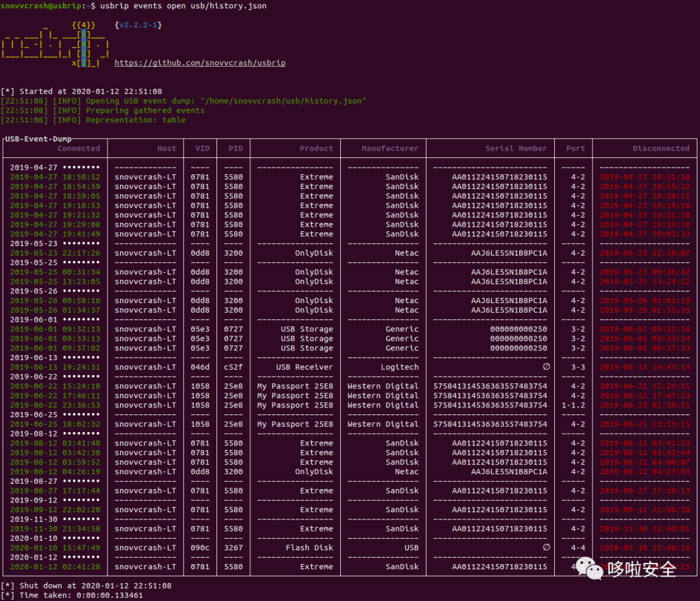Click the Time taken 0:00:00.133461 line

click(x=71, y=595)
